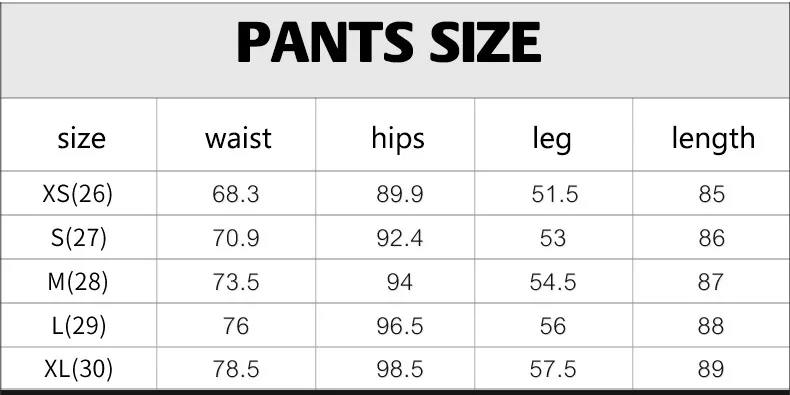Click the XL(30) size row label
This screenshot has width=790, height=395.
79,370
